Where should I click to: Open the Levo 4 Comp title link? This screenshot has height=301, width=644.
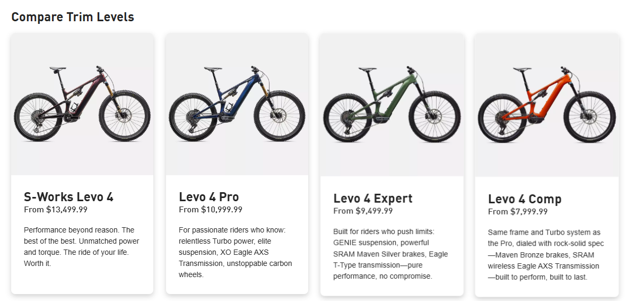524,200
